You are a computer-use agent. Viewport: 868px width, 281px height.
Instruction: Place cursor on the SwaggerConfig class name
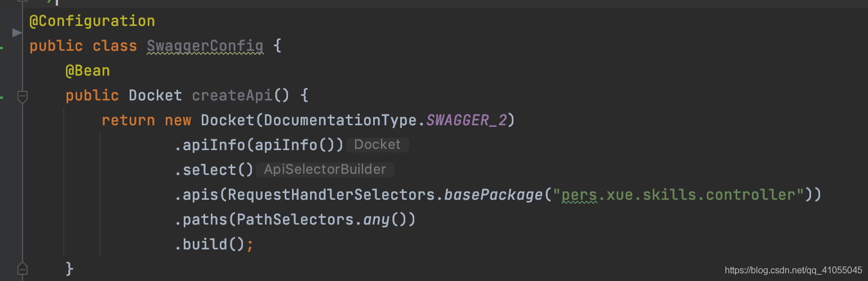[205, 46]
